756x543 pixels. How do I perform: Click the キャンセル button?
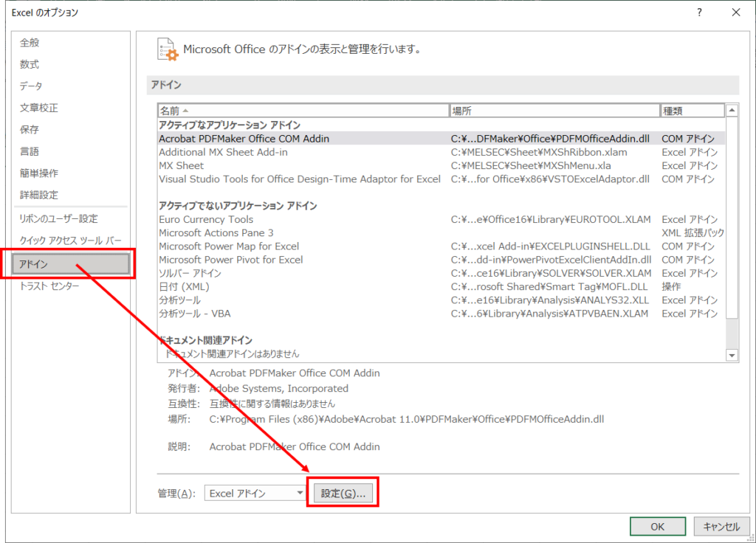click(721, 526)
